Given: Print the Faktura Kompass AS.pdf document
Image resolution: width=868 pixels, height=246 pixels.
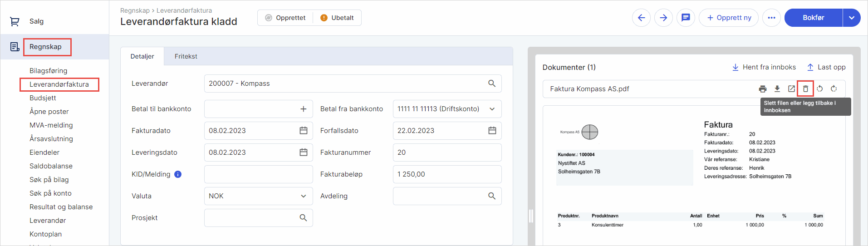Looking at the screenshot, I should [763, 89].
